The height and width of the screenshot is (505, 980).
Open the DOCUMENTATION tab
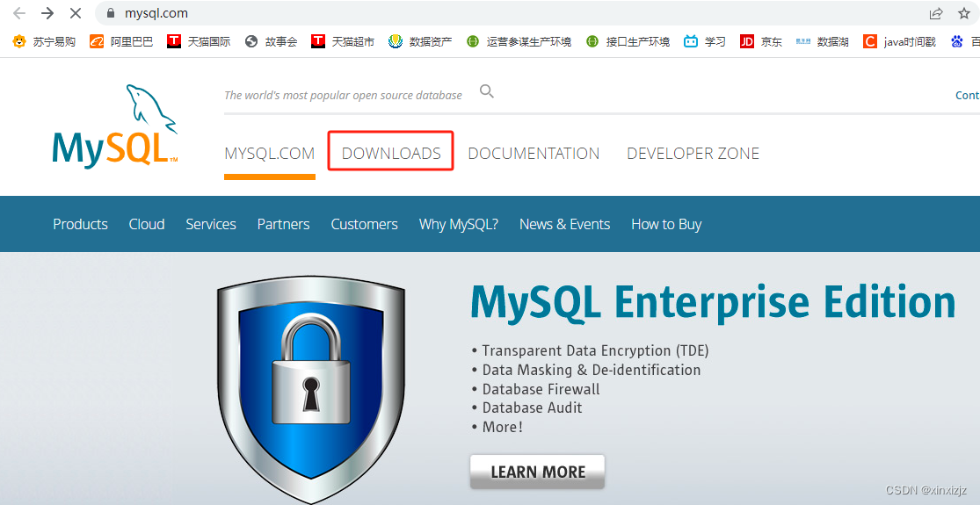click(x=534, y=154)
